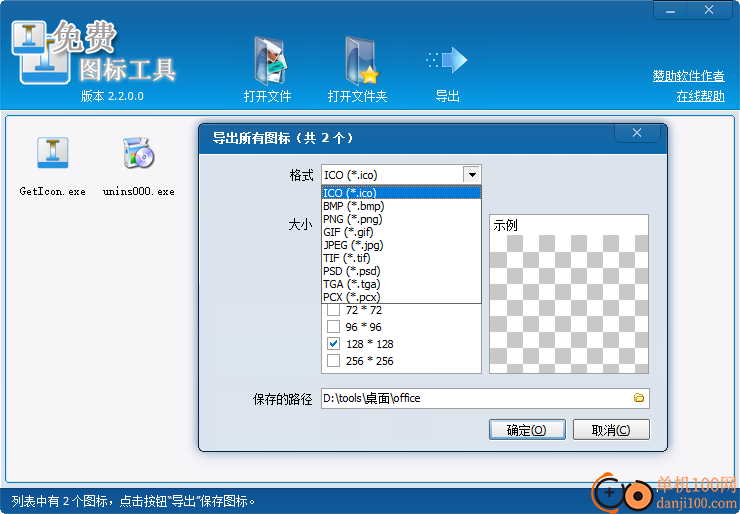
Task: Toggle the 96 * 96 size checkbox
Action: (333, 327)
